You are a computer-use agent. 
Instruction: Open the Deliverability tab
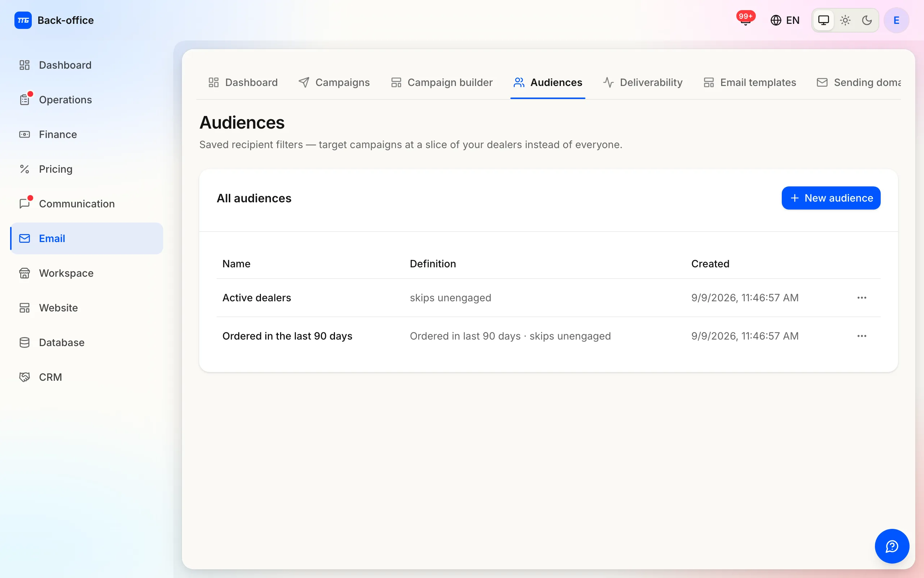click(x=643, y=82)
